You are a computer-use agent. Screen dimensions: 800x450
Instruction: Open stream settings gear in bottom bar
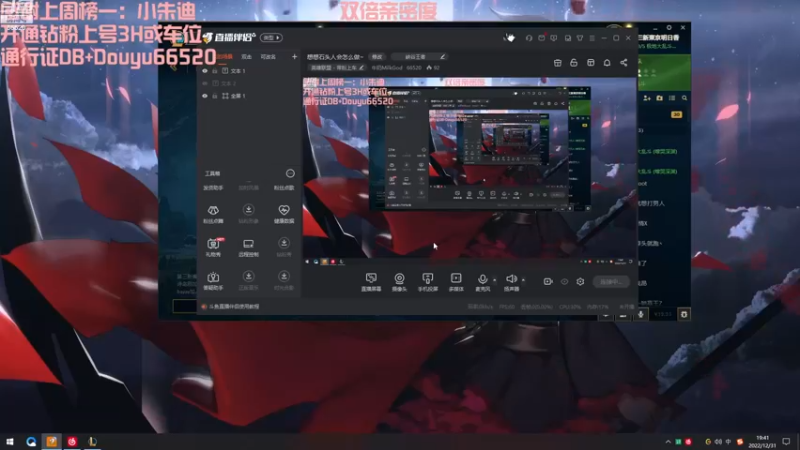(580, 282)
